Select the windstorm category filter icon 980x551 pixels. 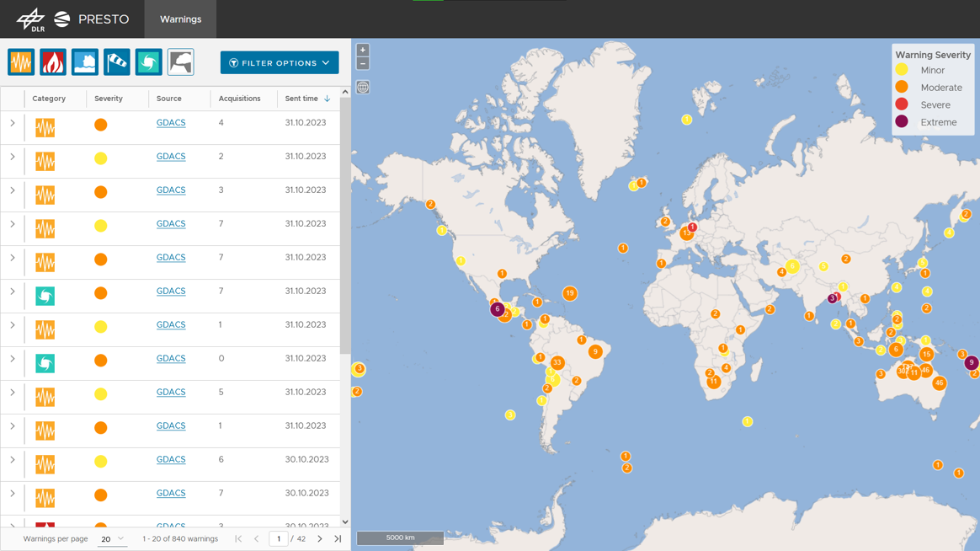(116, 62)
